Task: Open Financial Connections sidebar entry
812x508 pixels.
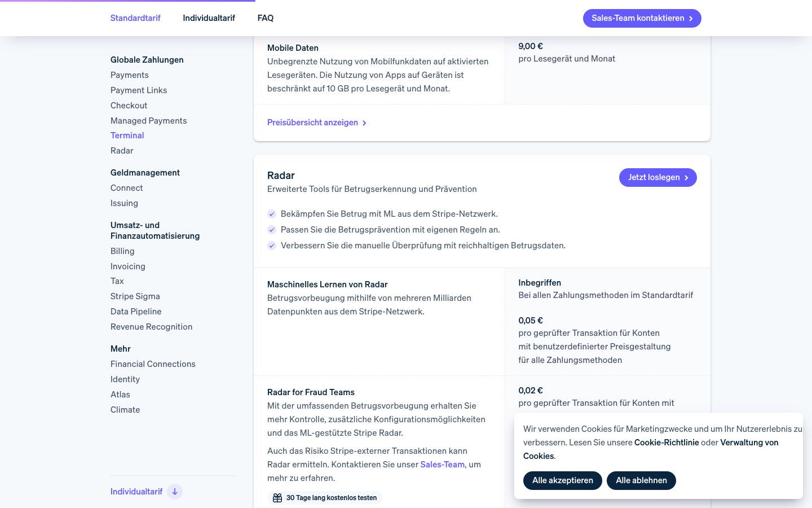Action: [x=153, y=364]
